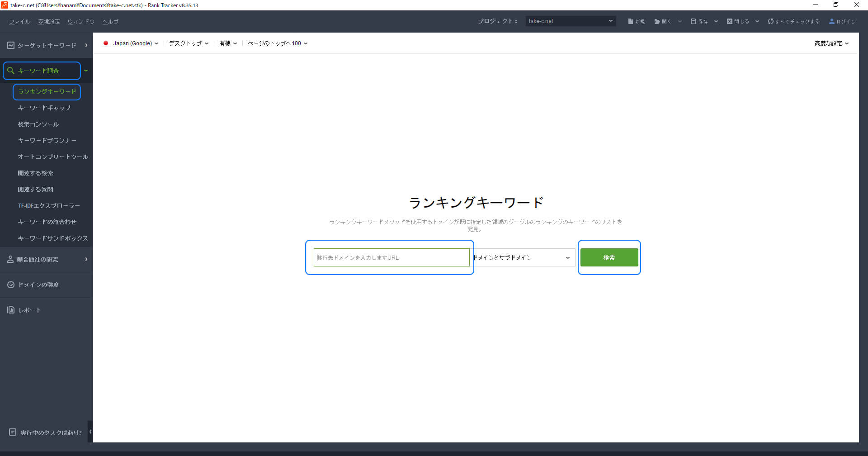Click the 新規 (new project) icon
The image size is (868, 456).
[x=630, y=21]
